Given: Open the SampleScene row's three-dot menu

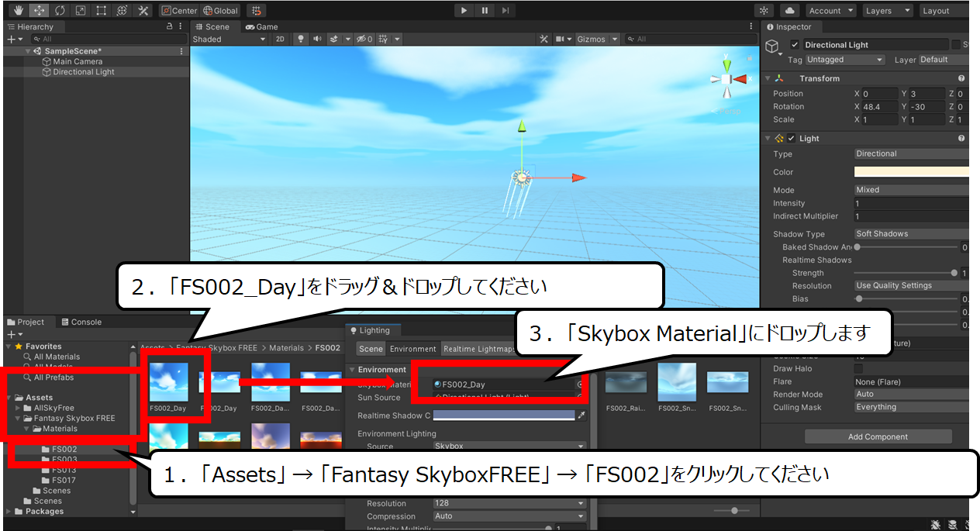Looking at the screenshot, I should pos(181,51).
